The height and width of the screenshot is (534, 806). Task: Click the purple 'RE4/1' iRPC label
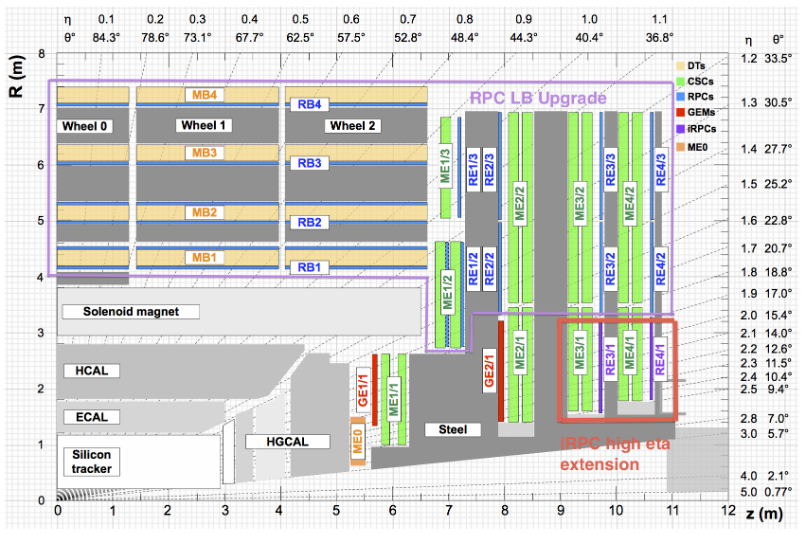660,359
